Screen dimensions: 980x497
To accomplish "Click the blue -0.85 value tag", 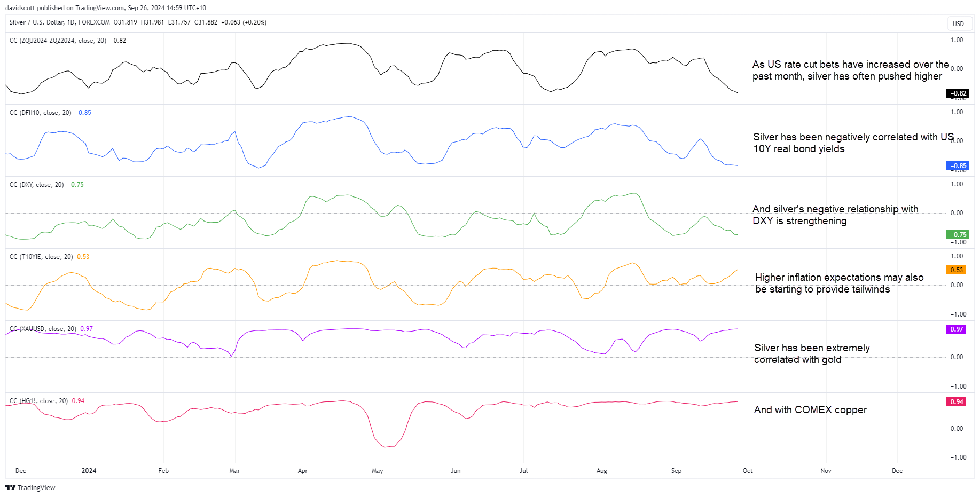I will (958, 166).
